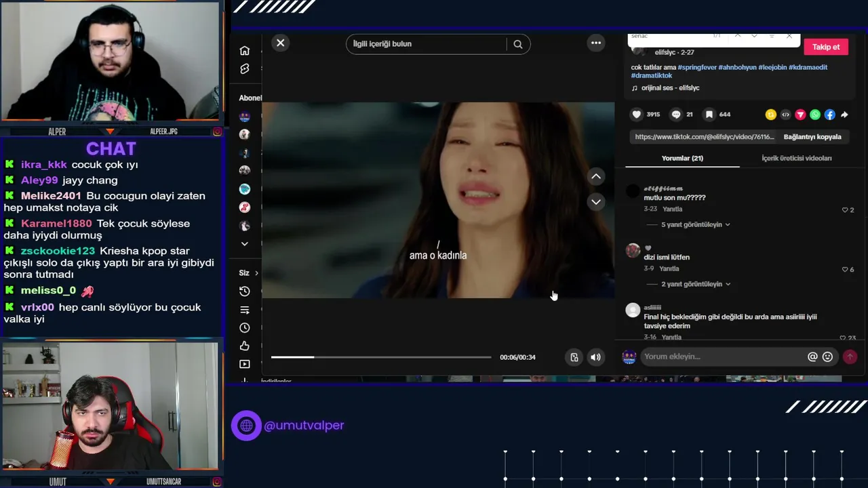Click the '00:06/00:34' time display
This screenshot has height=488, width=868.
[x=517, y=357]
